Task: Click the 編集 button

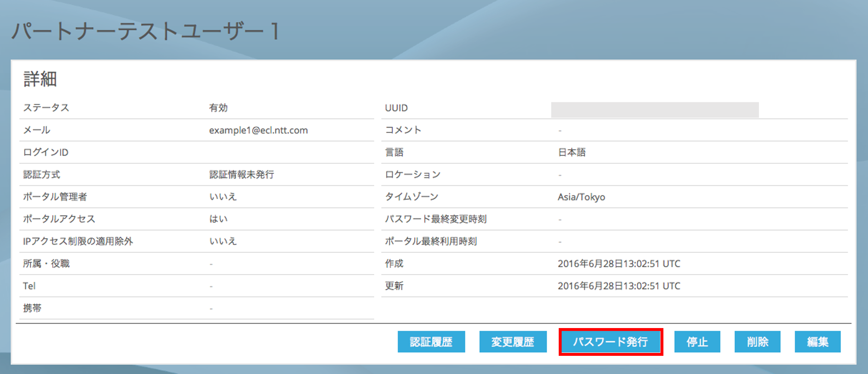Action: click(x=818, y=342)
